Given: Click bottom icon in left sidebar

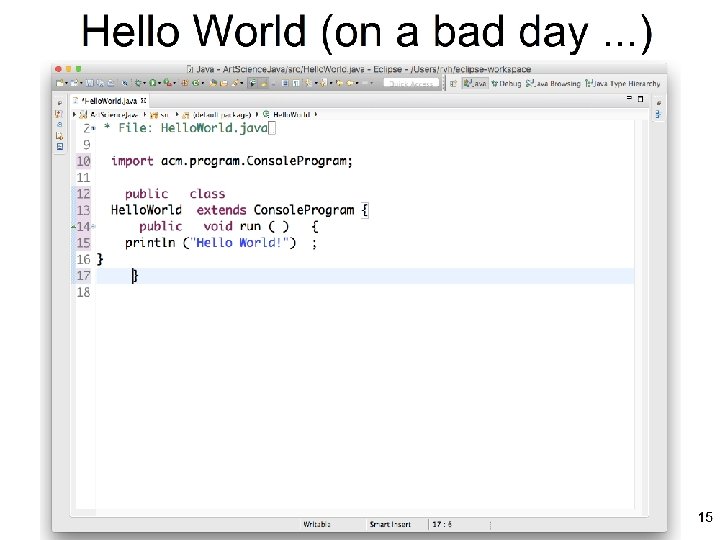Looking at the screenshot, I should click(60, 147).
